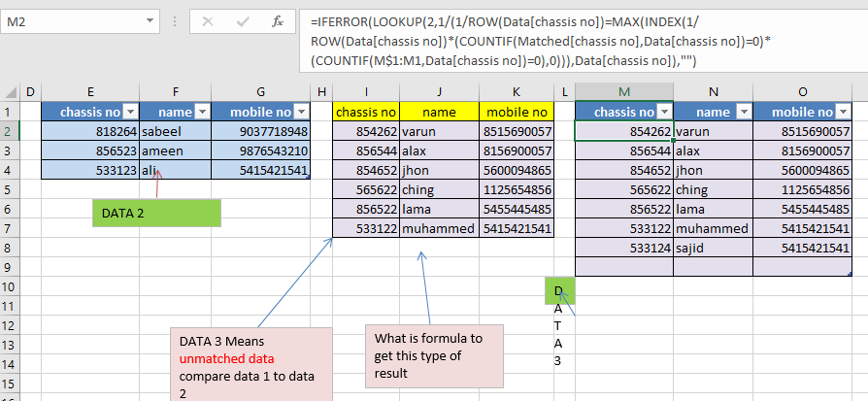Open filter dropdown for name in column F
The height and width of the screenshot is (401, 868).
(202, 113)
